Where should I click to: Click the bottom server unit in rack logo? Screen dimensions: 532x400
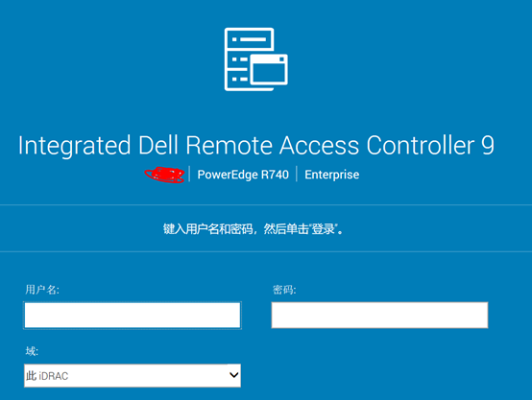(237, 80)
